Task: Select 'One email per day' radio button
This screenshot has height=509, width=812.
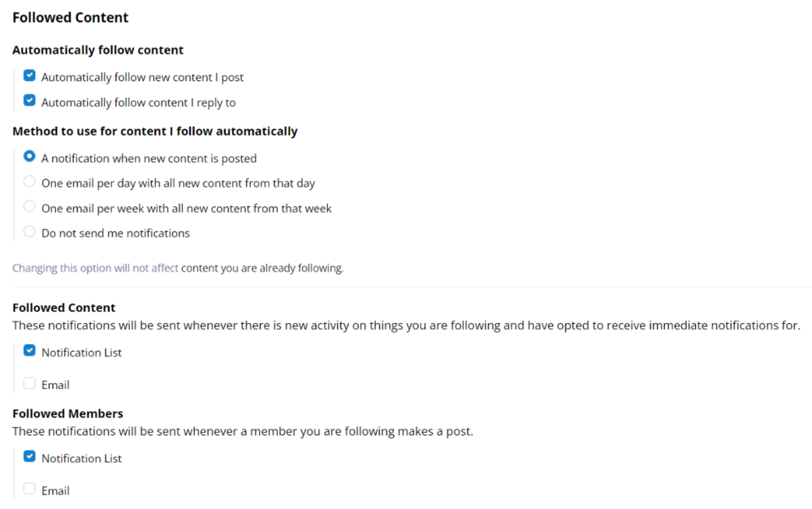Action: click(x=29, y=182)
